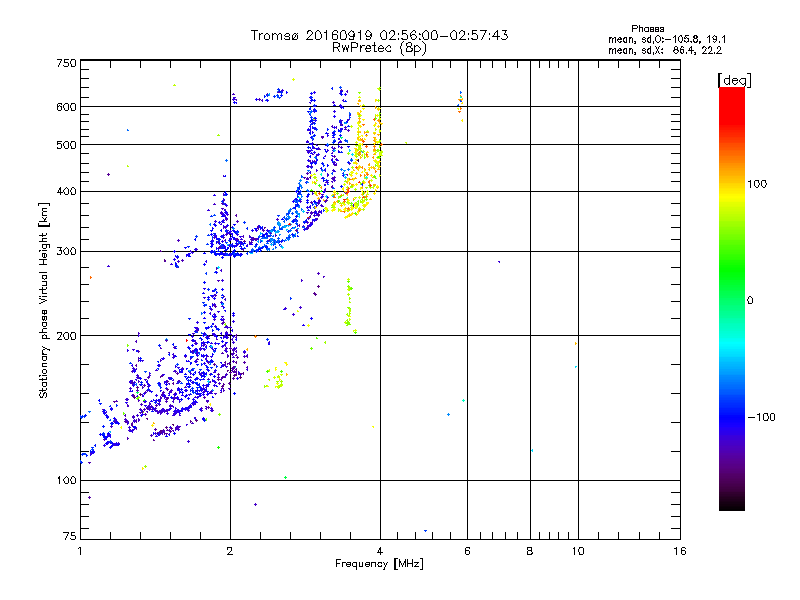Click the y-axis label '300'
This screenshot has width=800, height=600.
click(x=66, y=251)
